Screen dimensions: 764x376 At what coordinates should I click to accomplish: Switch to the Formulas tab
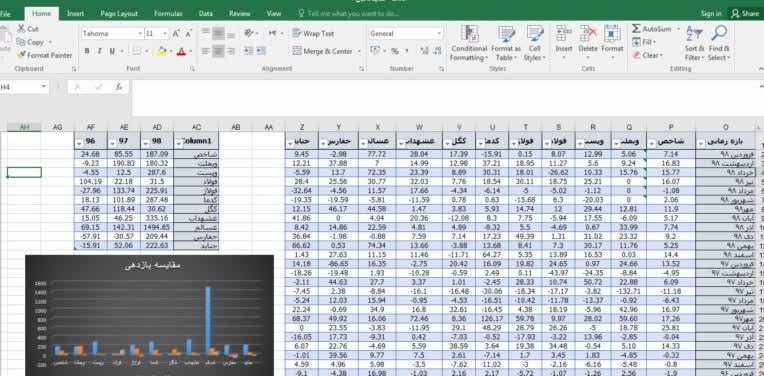coord(168,14)
